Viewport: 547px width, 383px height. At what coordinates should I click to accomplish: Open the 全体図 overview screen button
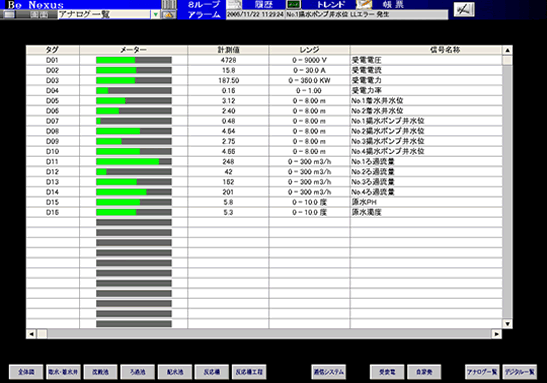pyautogui.click(x=26, y=372)
